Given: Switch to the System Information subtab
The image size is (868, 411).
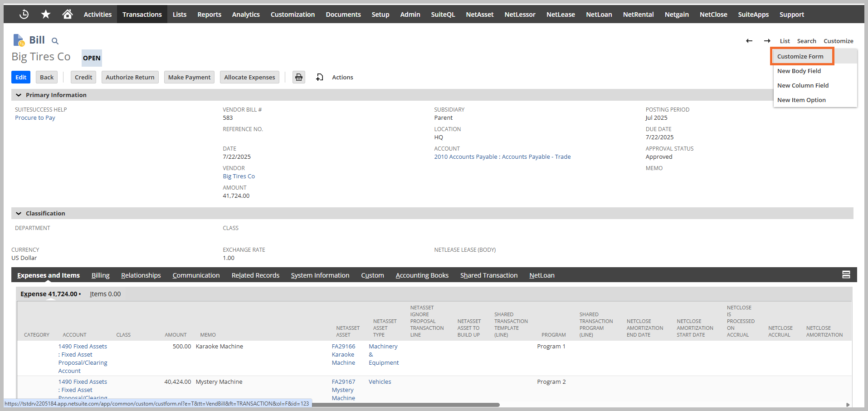Looking at the screenshot, I should click(x=320, y=275).
